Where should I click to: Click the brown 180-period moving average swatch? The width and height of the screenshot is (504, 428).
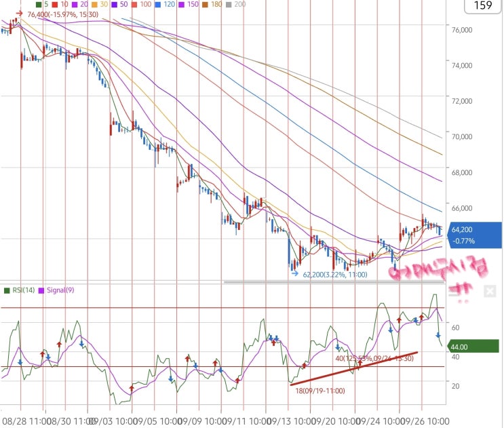pyautogui.click(x=205, y=5)
